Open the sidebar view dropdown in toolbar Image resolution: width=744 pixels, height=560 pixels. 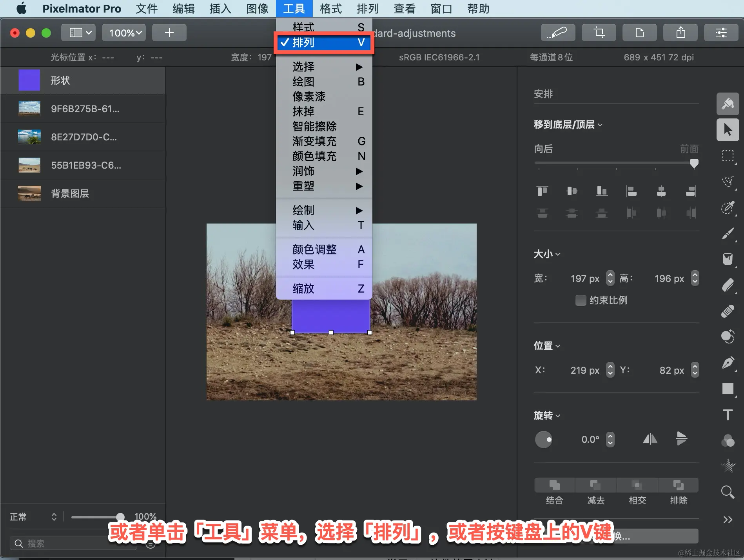78,33
